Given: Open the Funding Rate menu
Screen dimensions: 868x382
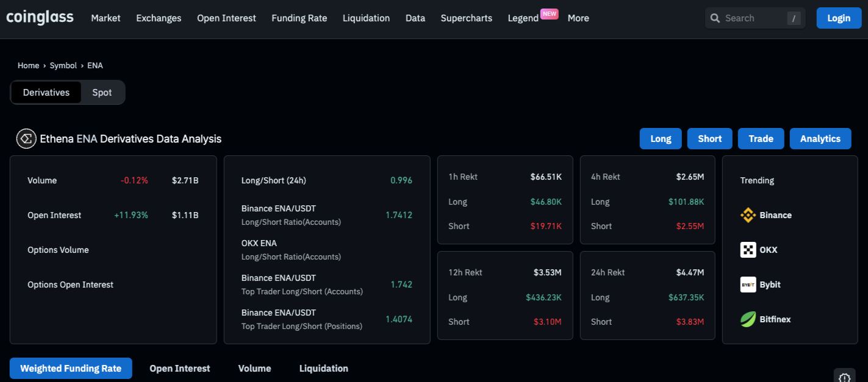Looking at the screenshot, I should (299, 18).
